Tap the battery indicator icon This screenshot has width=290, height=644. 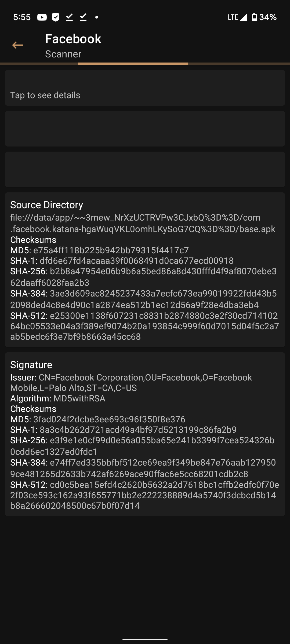pyautogui.click(x=253, y=17)
